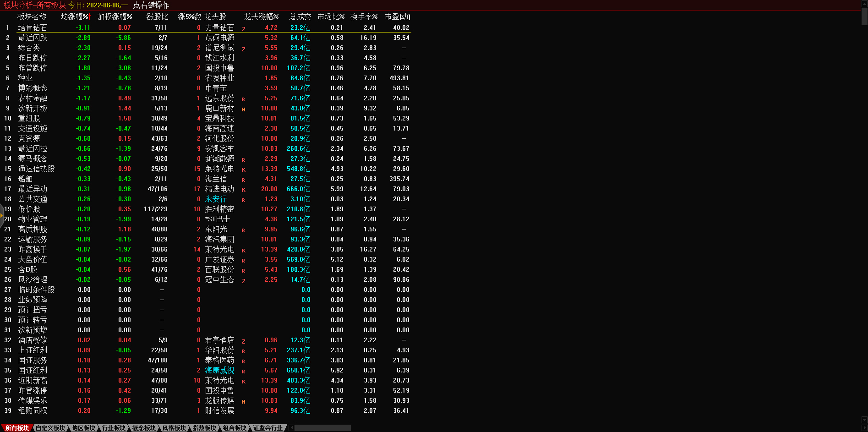Select the 通达信热股 sector name
The height and width of the screenshot is (432, 868).
pyautogui.click(x=36, y=169)
